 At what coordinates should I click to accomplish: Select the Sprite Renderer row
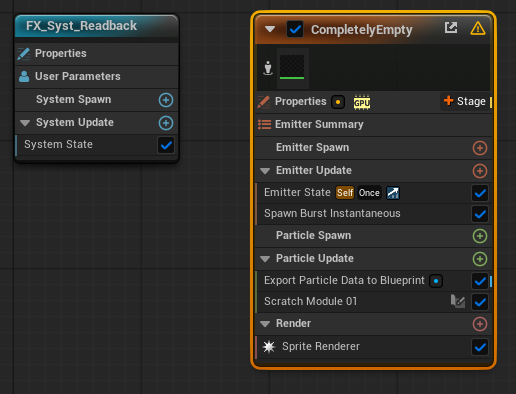(373, 347)
